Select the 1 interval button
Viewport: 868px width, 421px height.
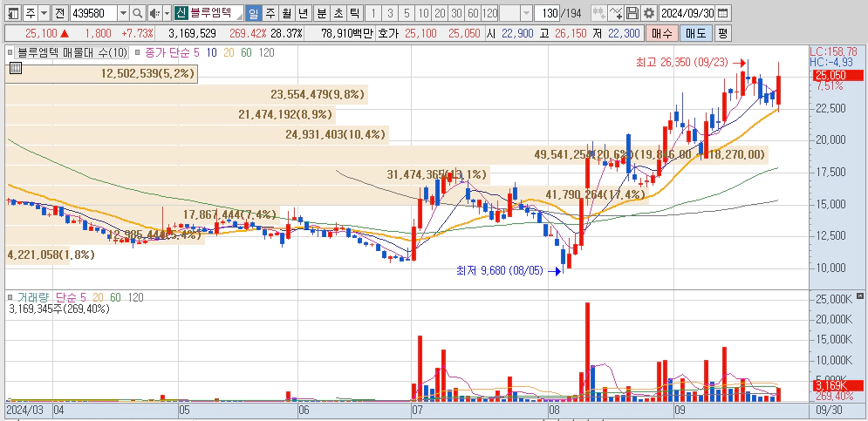coord(373,13)
